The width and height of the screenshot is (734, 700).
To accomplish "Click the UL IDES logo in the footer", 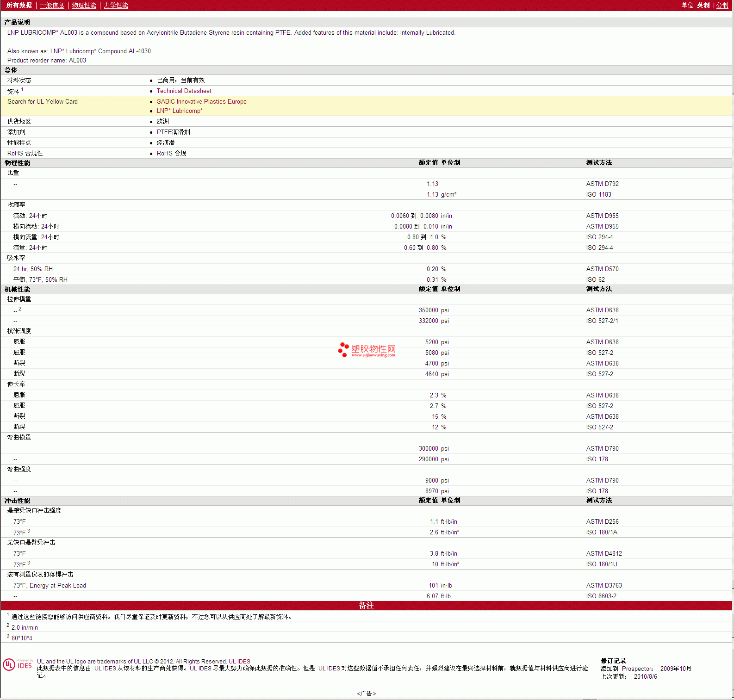I will click(x=18, y=665).
